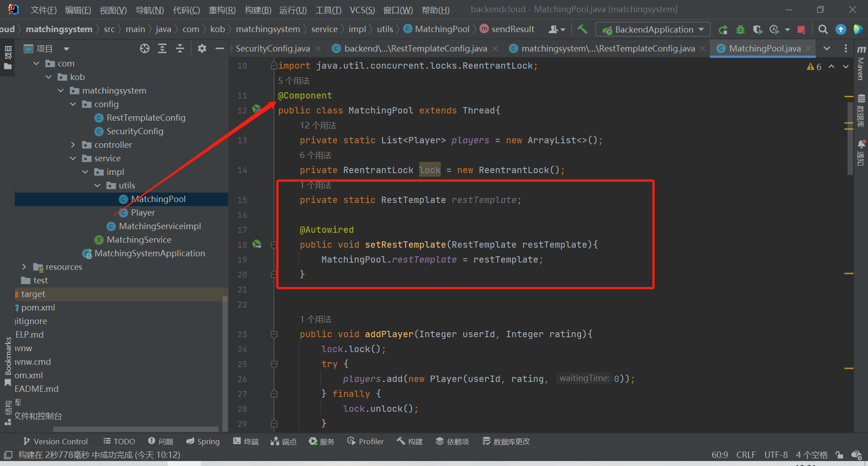Open 数据库更改 tool window
Screen dimensions: 868x466
click(x=506, y=441)
